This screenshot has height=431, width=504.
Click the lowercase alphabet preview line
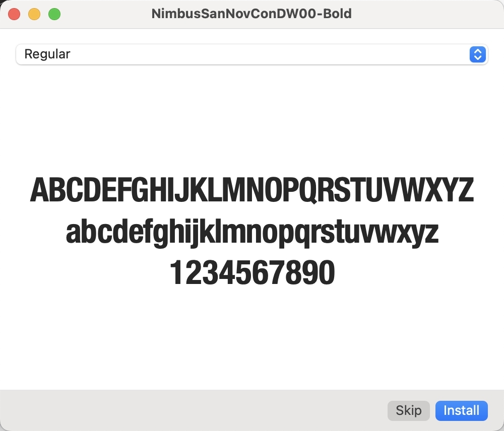[252, 233]
